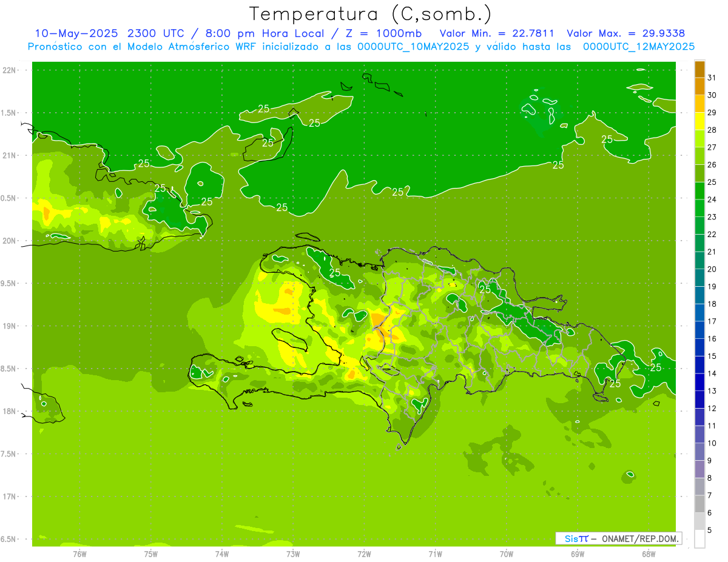
Task: Click the legend value label "20"
Action: [x=712, y=269]
